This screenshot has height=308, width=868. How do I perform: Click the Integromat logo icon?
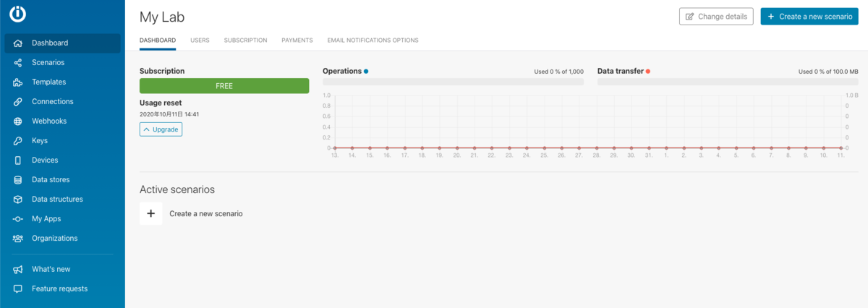coord(17,14)
